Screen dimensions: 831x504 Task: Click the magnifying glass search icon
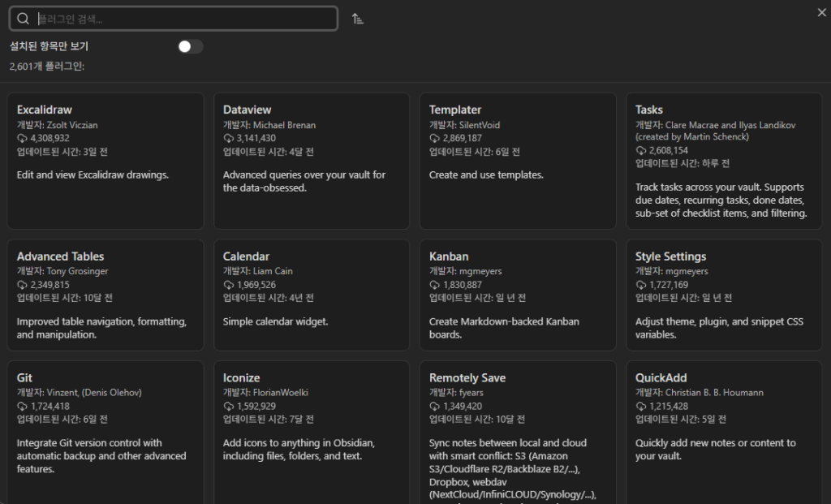click(23, 19)
